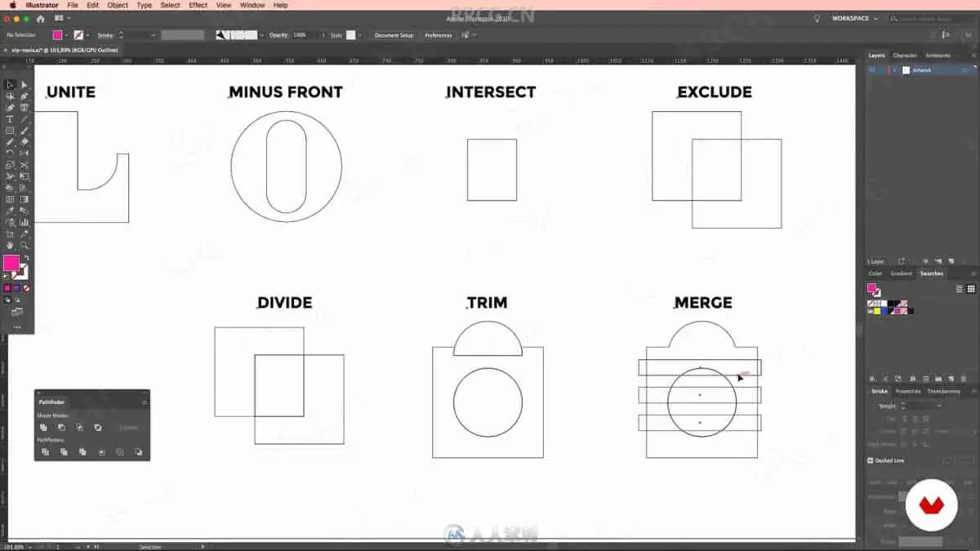The width and height of the screenshot is (980, 551).
Task: Select the Direct Selection tool
Action: [x=24, y=85]
